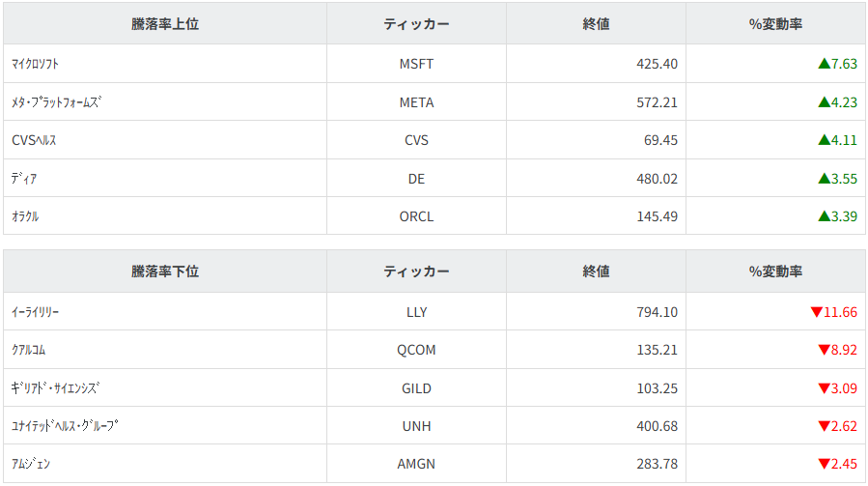Screen dimensions: 868x486
Task: Click the 騰落率上位 column header
Action: [x=165, y=24]
